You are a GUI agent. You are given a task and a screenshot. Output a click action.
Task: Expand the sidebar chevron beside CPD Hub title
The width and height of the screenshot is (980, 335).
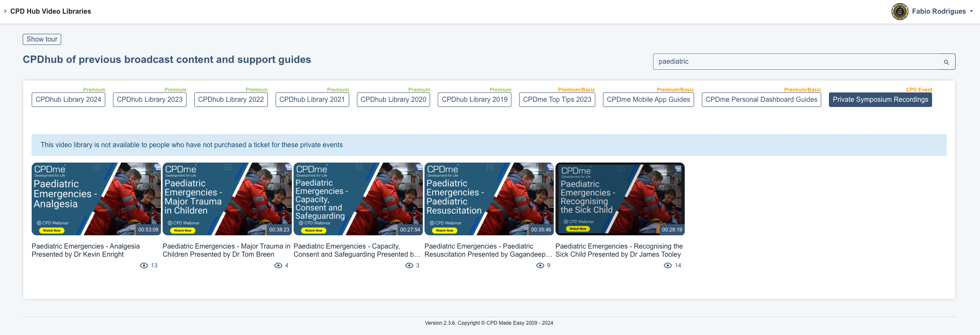click(5, 11)
